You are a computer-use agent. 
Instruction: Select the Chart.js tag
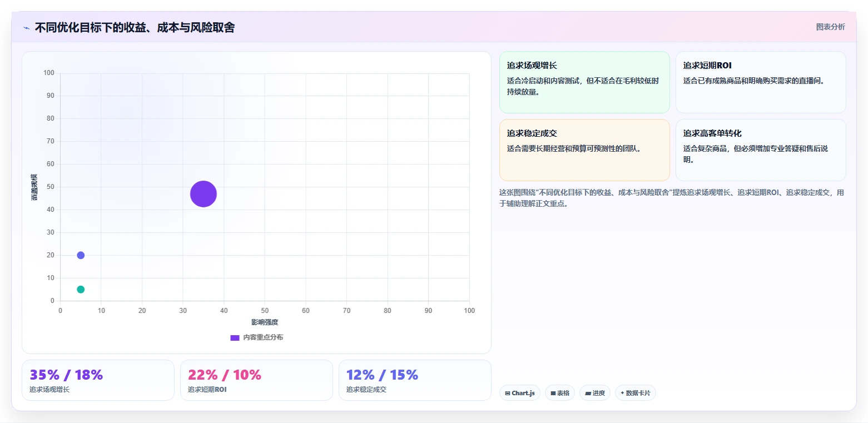coord(520,393)
